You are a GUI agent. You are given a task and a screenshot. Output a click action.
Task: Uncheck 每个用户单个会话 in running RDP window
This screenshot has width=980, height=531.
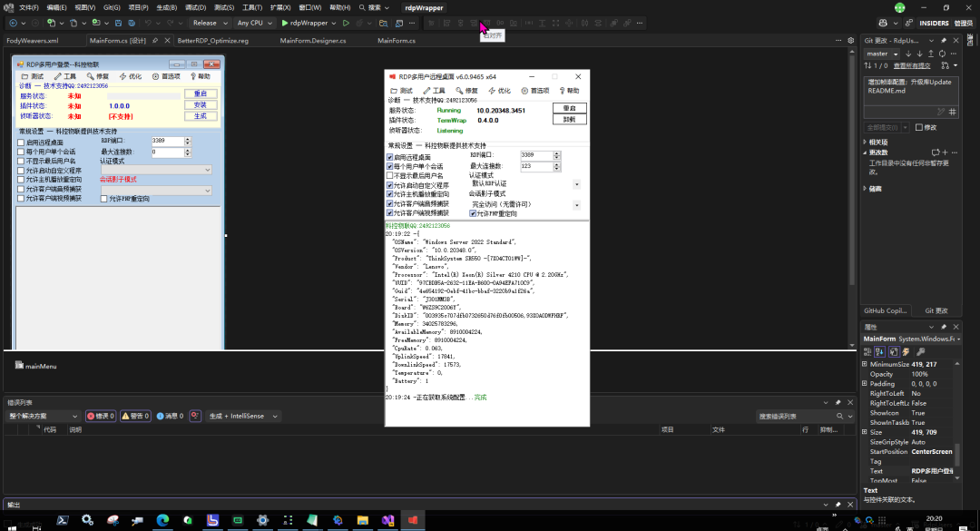coord(390,167)
